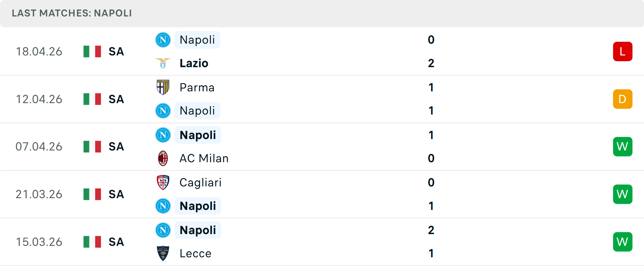The width and height of the screenshot is (644, 266).
Task: Click the Cagliari club crest
Action: (x=163, y=183)
